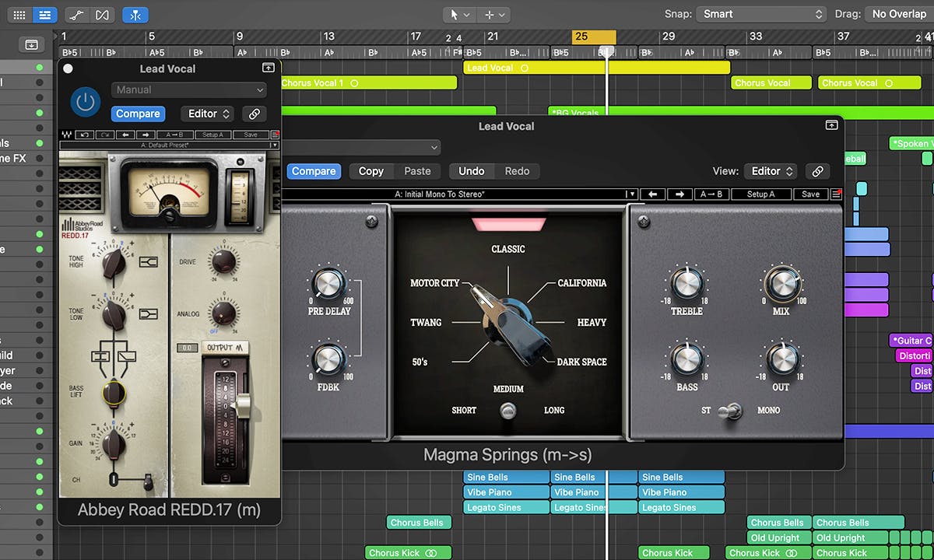The width and height of the screenshot is (934, 560).
Task: Open Editor view selector in REDD.17
Action: (207, 114)
